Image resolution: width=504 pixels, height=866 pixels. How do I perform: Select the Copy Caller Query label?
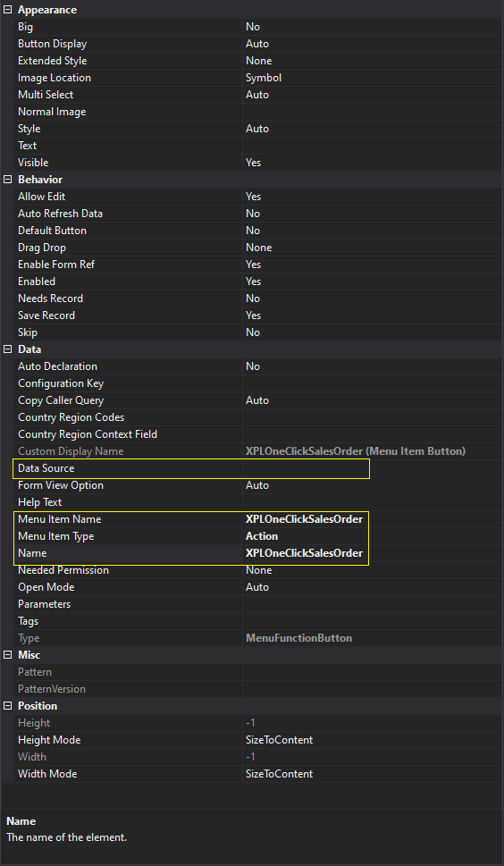[61, 400]
